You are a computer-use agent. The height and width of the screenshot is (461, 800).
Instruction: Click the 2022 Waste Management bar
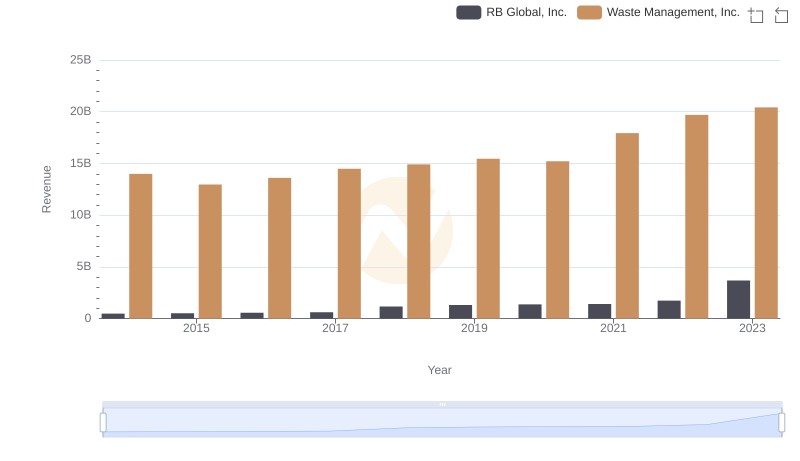coord(697,217)
